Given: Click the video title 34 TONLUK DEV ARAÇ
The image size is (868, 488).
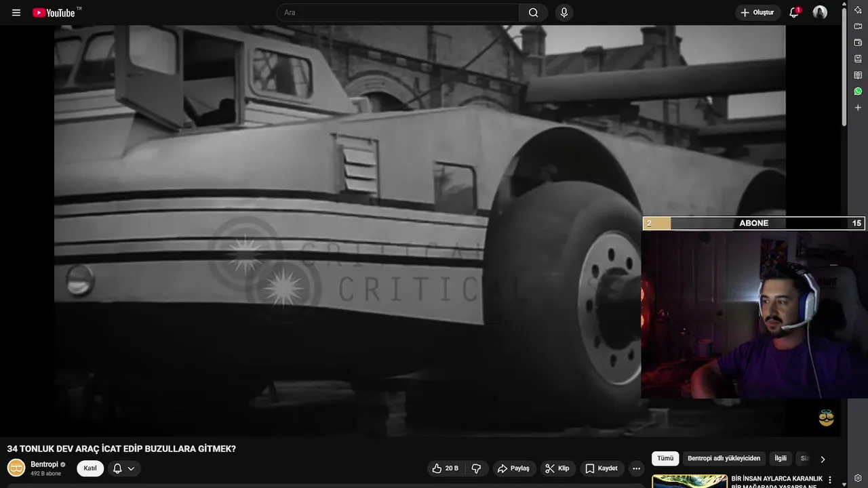Looking at the screenshot, I should (121, 449).
